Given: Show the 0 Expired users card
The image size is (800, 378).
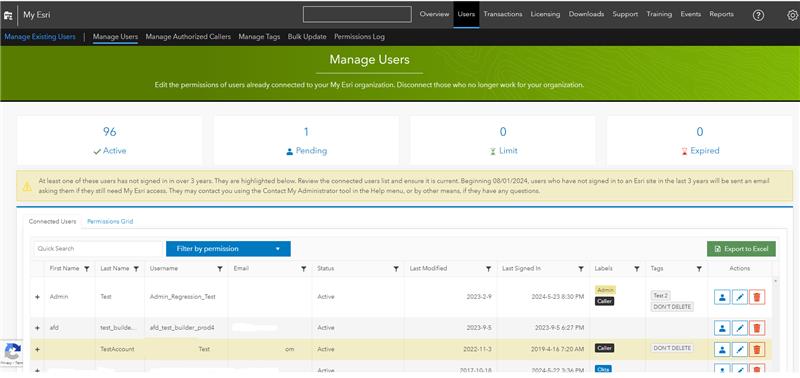Looking at the screenshot, I should 699,140.
